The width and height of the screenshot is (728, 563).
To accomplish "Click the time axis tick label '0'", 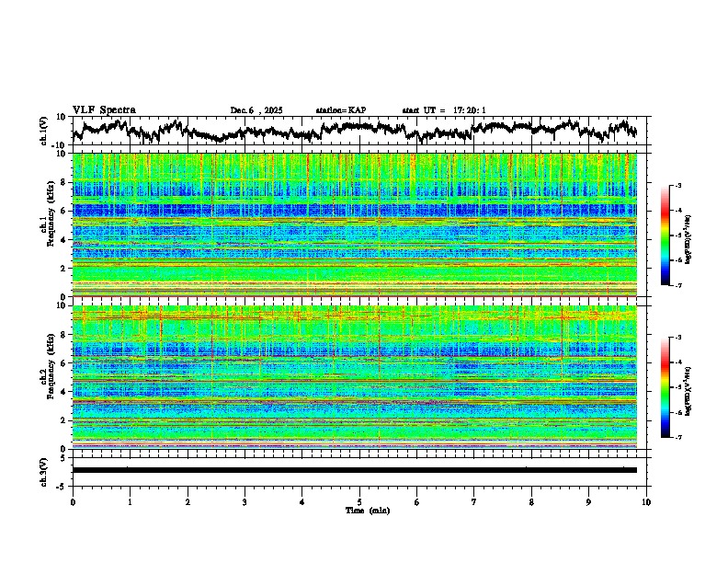I will tap(73, 502).
